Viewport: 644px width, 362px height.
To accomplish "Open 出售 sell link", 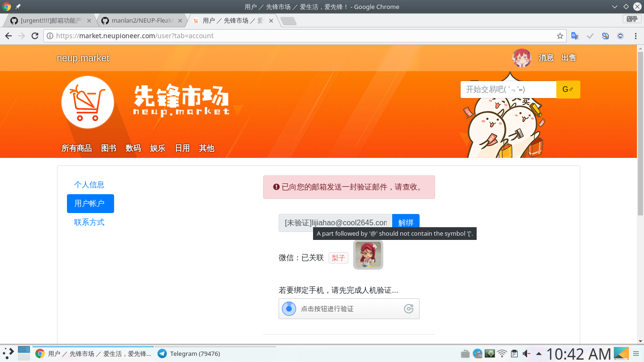I will 569,58.
